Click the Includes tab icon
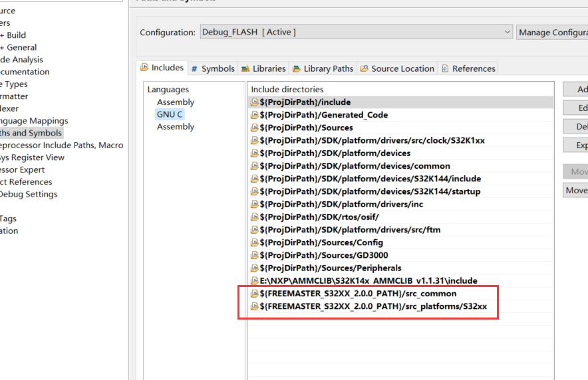 144,67
